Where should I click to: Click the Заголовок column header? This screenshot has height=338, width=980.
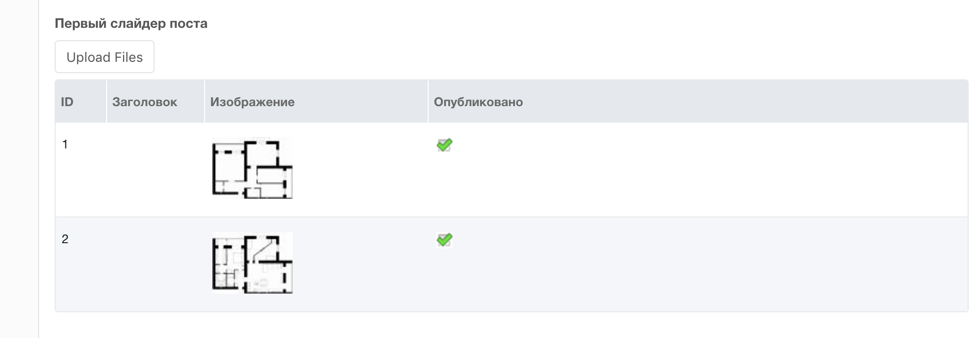(x=144, y=102)
